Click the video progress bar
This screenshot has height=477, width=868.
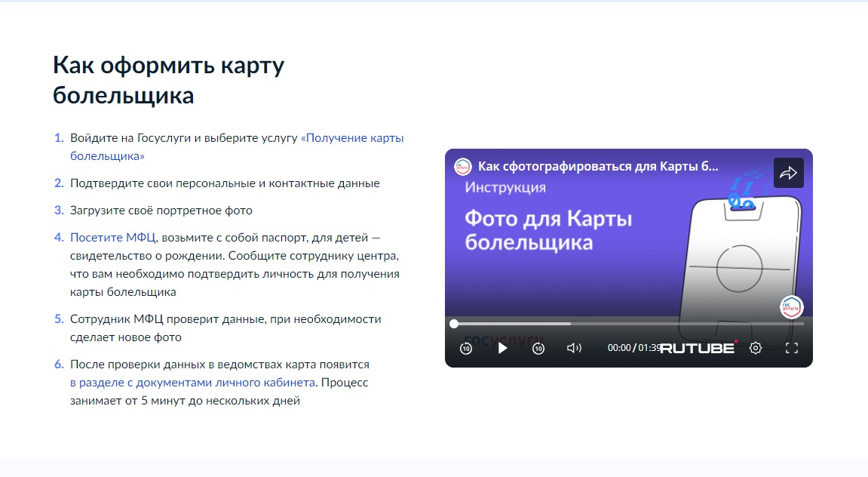(x=628, y=324)
